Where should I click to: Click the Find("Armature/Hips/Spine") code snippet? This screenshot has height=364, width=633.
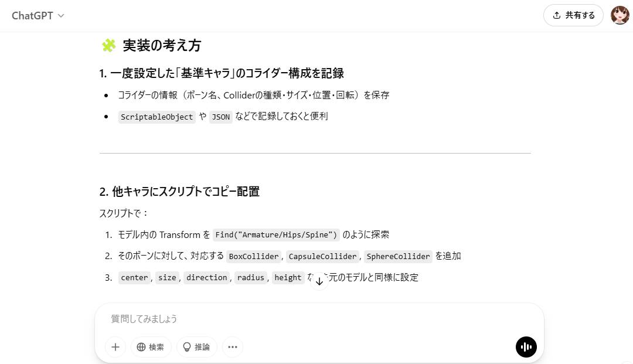[x=276, y=235]
